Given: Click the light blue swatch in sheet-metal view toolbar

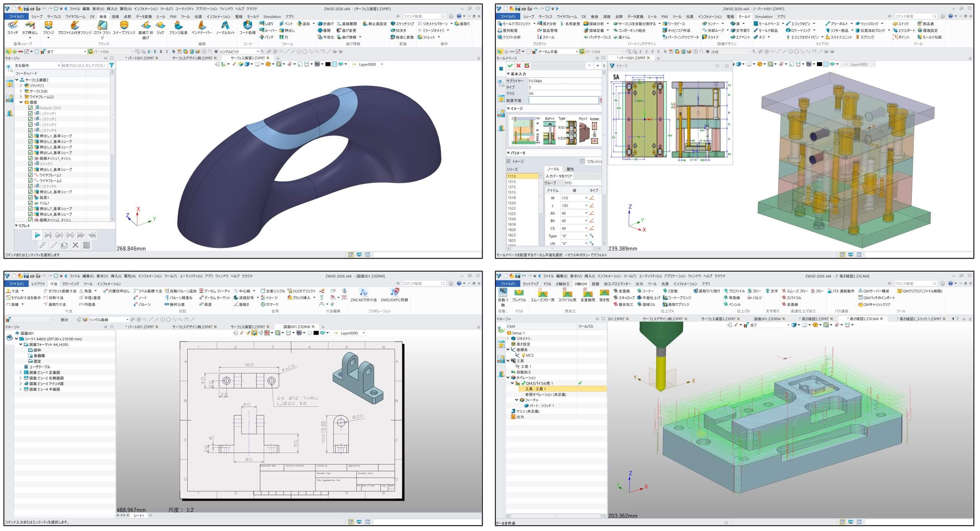Looking at the screenshot, I should pos(334,64).
